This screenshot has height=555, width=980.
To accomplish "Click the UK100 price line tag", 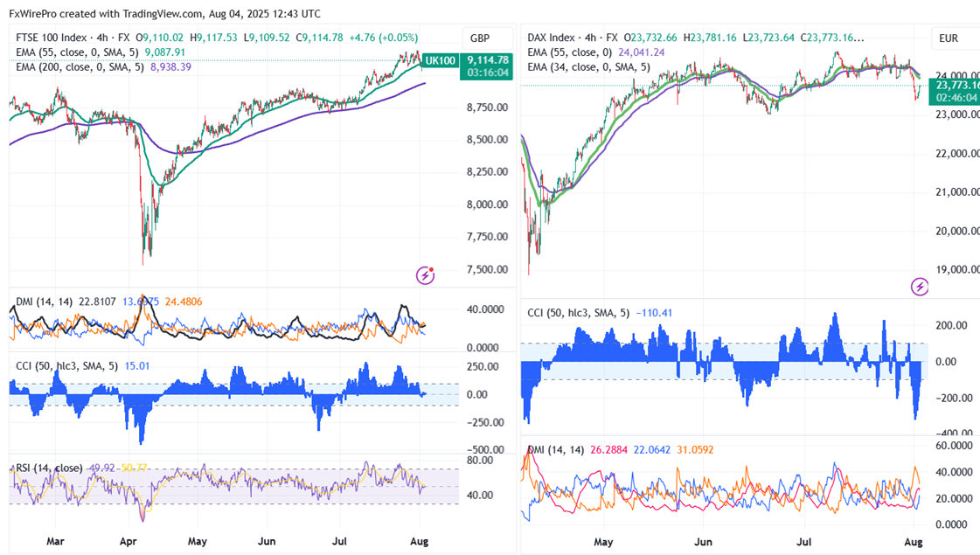I will [x=441, y=60].
